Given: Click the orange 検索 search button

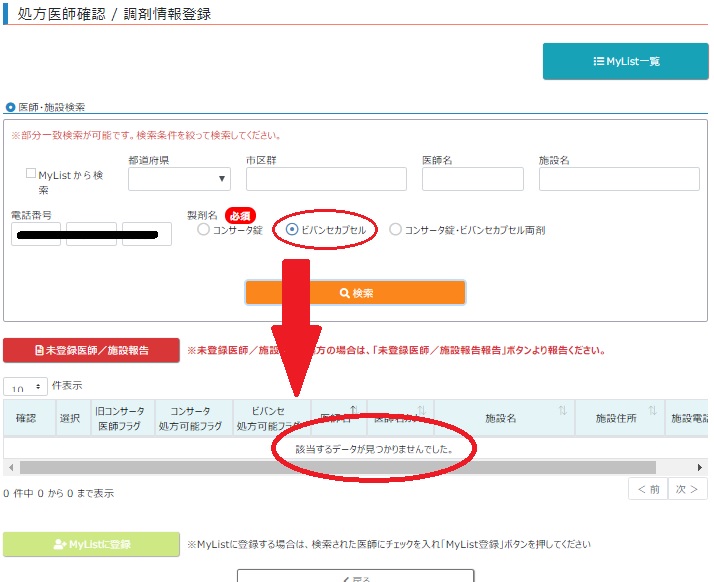Looking at the screenshot, I should (355, 293).
